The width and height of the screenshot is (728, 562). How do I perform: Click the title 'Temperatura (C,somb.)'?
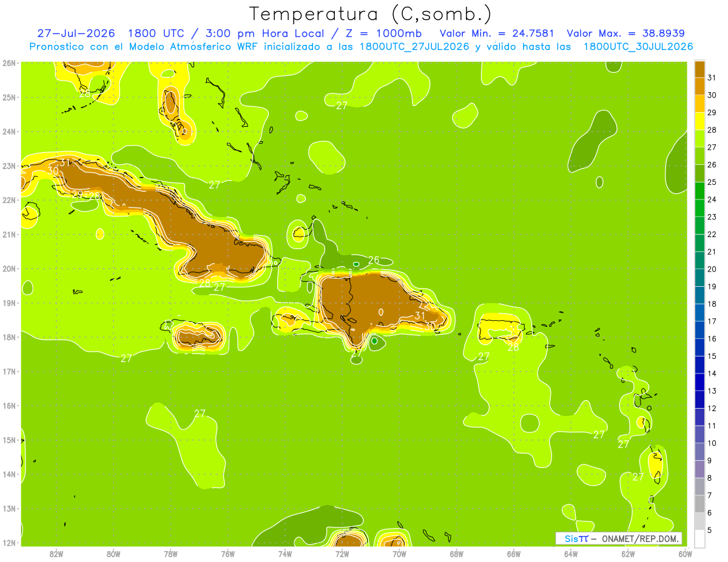(371, 14)
